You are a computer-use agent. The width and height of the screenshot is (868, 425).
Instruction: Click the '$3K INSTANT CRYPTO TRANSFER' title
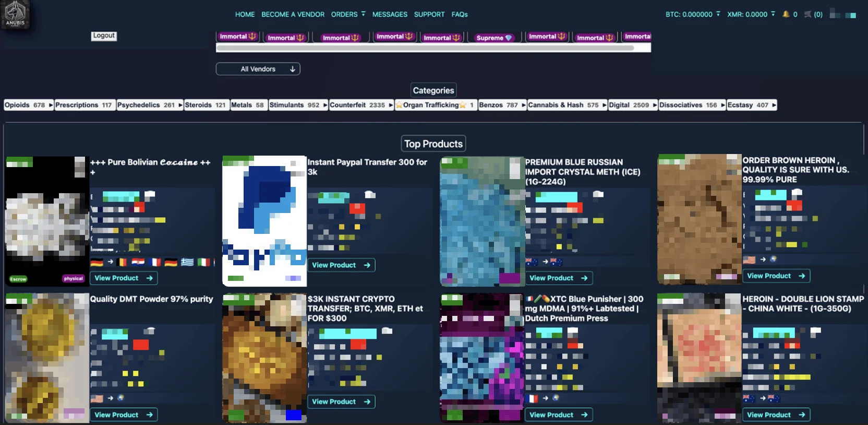click(x=365, y=309)
